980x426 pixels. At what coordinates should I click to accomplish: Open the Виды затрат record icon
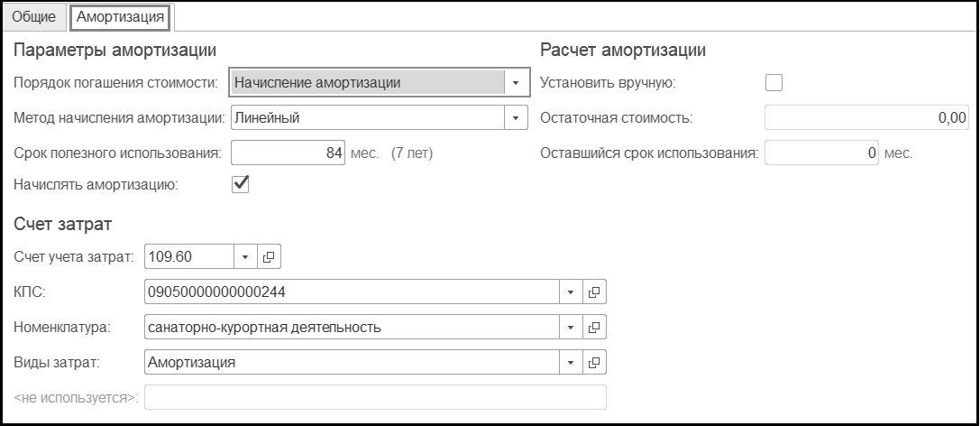(x=594, y=363)
